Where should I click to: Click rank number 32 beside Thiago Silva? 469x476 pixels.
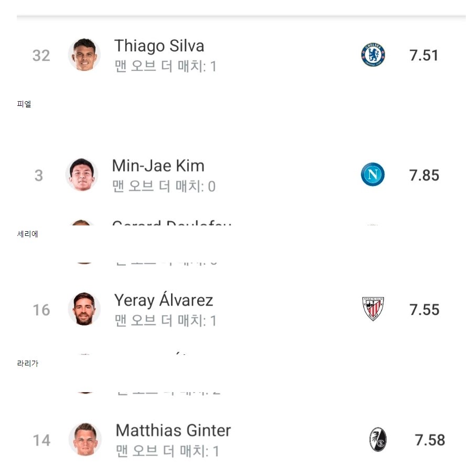(x=41, y=56)
